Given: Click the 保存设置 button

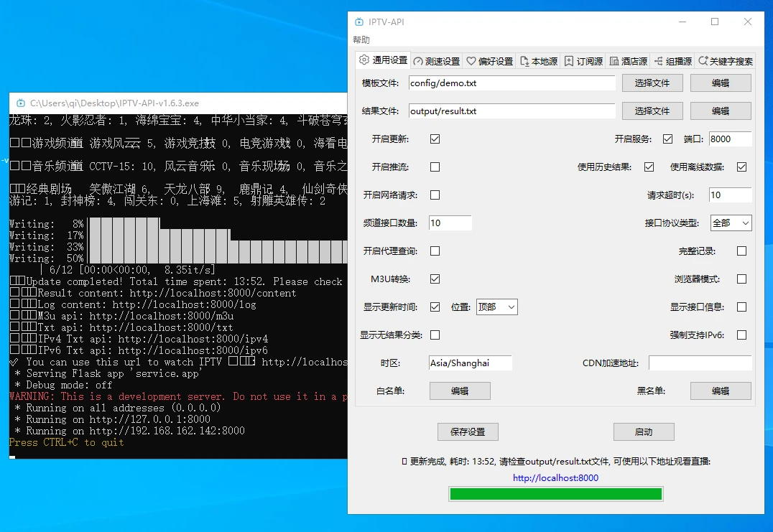Looking at the screenshot, I should 468,432.
